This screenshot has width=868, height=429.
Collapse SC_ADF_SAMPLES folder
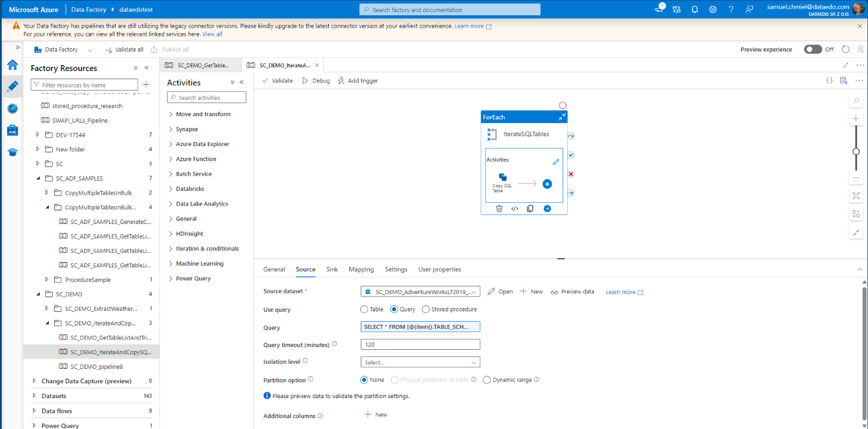[38, 178]
